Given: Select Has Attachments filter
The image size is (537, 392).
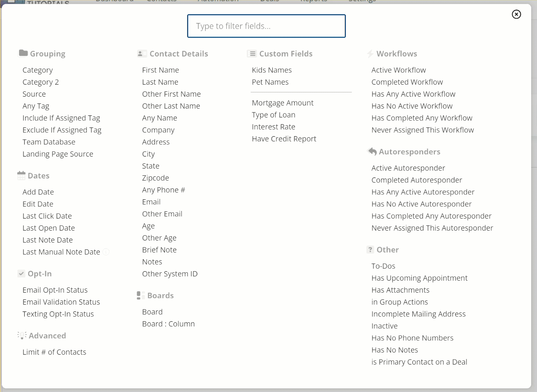Looking at the screenshot, I should coord(401,290).
